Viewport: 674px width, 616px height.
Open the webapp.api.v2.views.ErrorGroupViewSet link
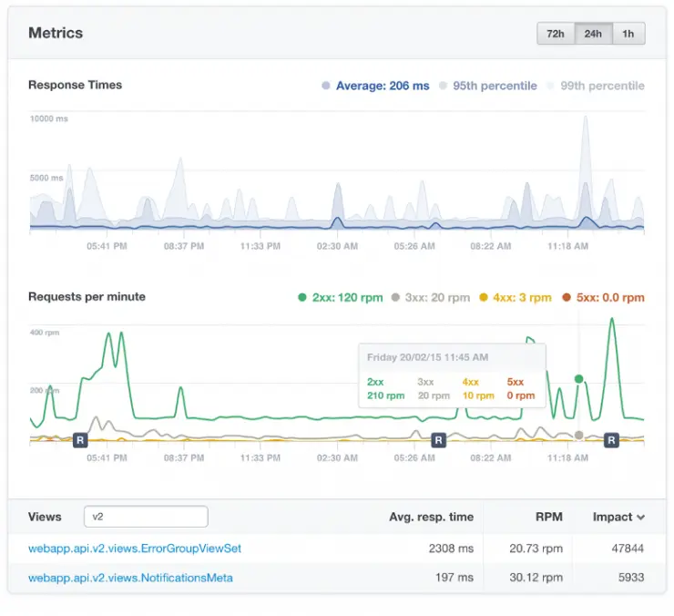135,549
